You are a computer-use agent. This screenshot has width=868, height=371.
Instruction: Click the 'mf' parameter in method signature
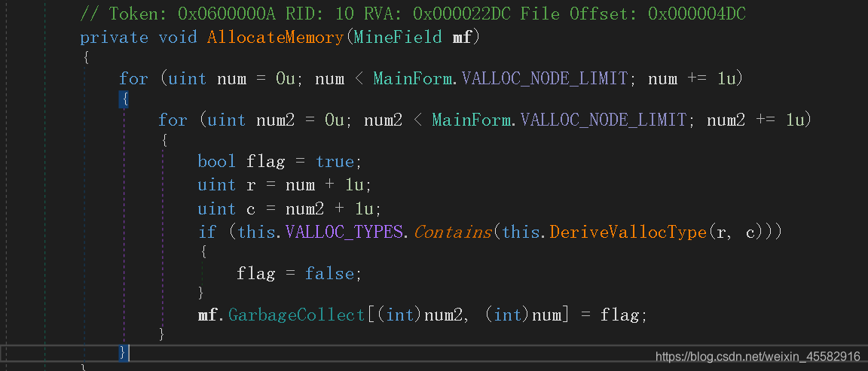point(462,38)
